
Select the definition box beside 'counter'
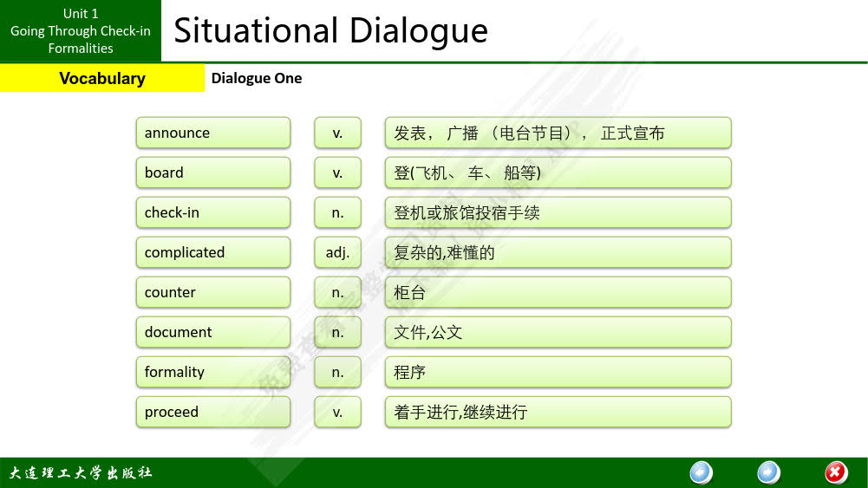(558, 292)
